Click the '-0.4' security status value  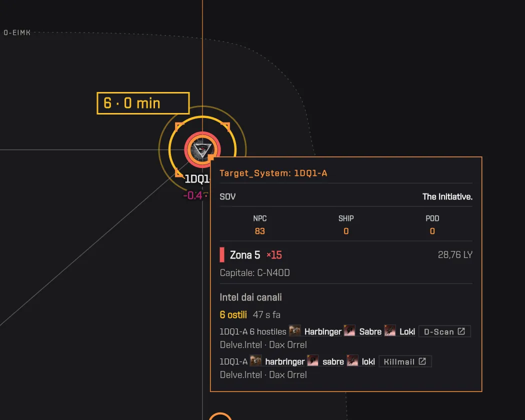coord(193,195)
